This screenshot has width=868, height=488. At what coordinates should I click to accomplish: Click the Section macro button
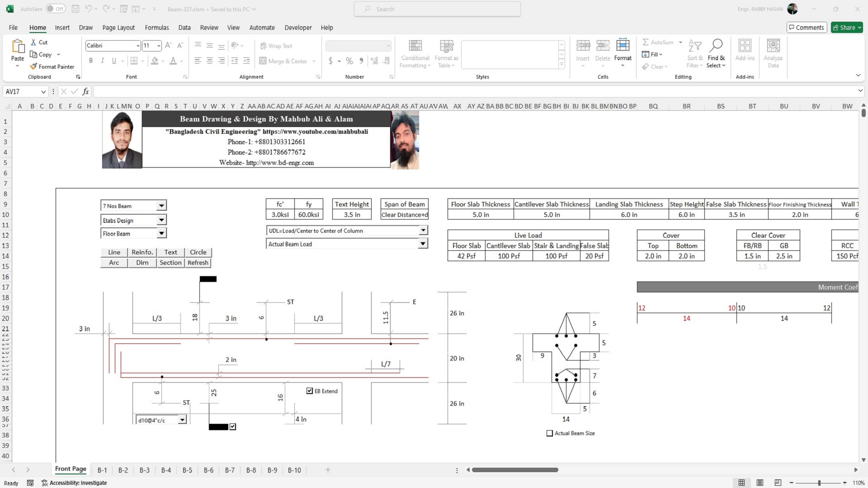pyautogui.click(x=170, y=263)
